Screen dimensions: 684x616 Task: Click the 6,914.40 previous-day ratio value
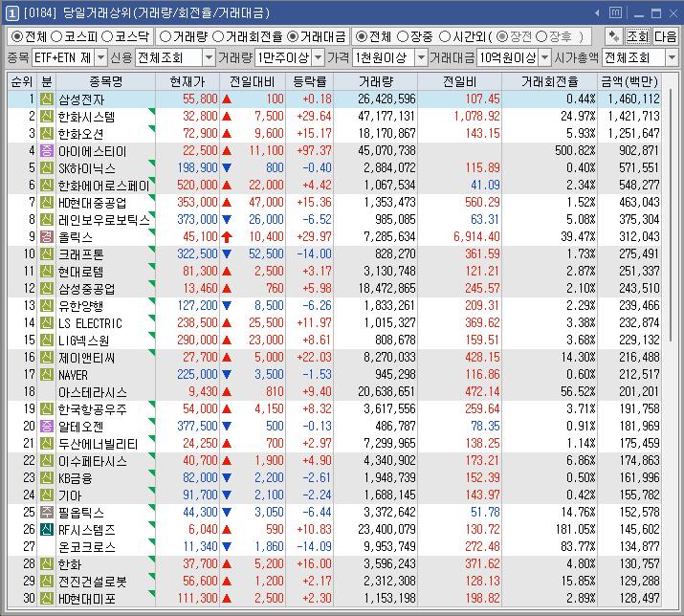tap(476, 237)
